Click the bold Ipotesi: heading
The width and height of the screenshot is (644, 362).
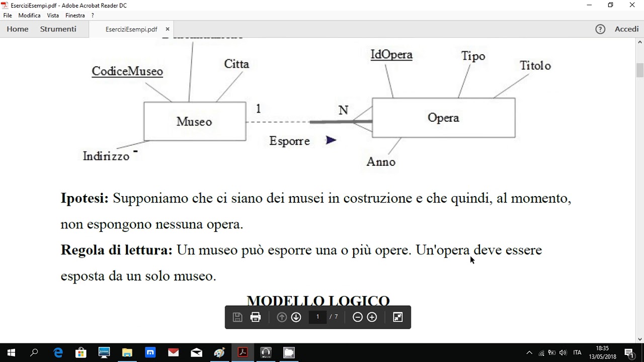point(85,198)
